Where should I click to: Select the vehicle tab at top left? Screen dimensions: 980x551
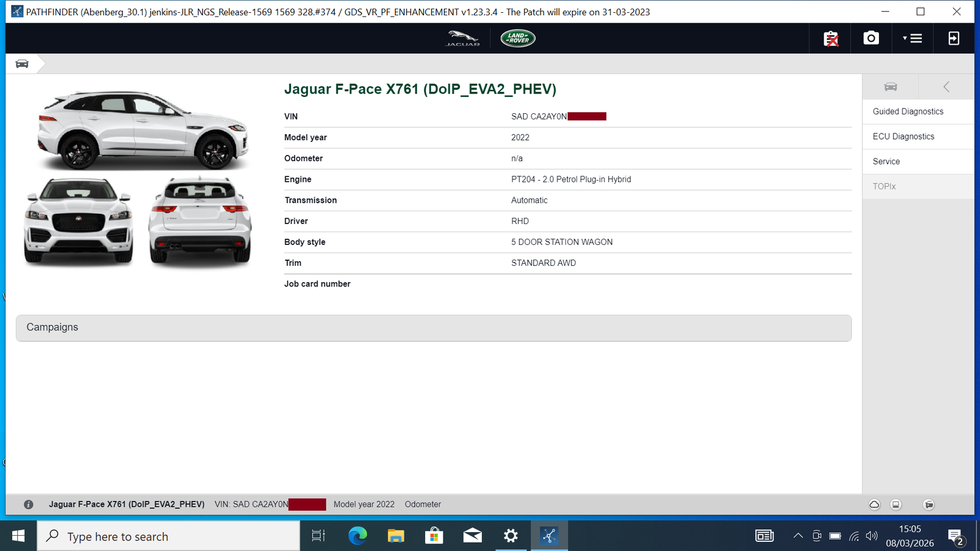22,63
